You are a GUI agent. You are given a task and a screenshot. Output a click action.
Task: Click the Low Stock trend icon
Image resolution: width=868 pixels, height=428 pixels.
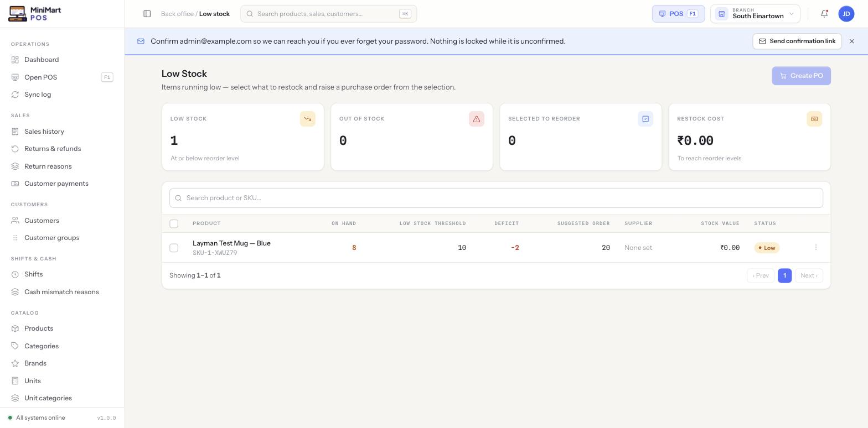point(308,119)
